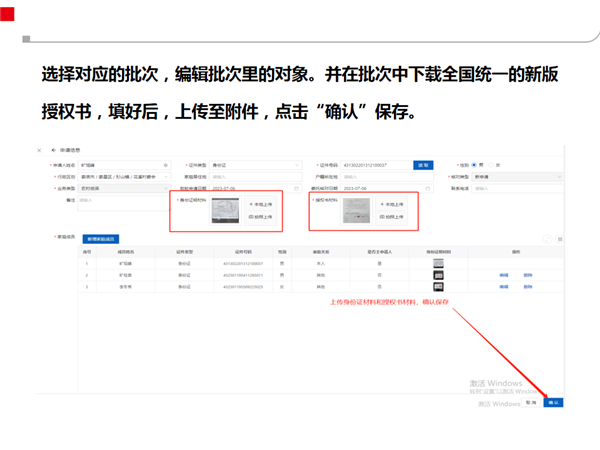Click 拍照上传 for authorization letter material
The height and width of the screenshot is (450, 600).
point(391,217)
